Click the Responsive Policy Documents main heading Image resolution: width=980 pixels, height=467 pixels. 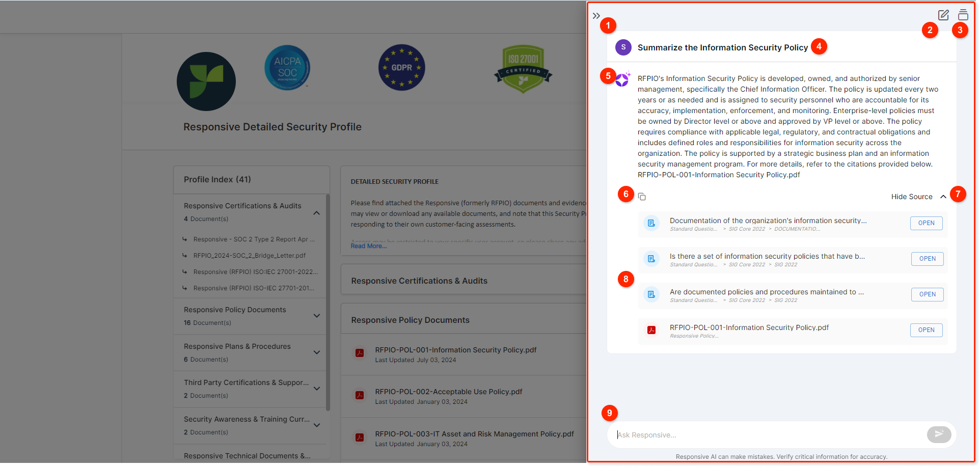pos(410,320)
